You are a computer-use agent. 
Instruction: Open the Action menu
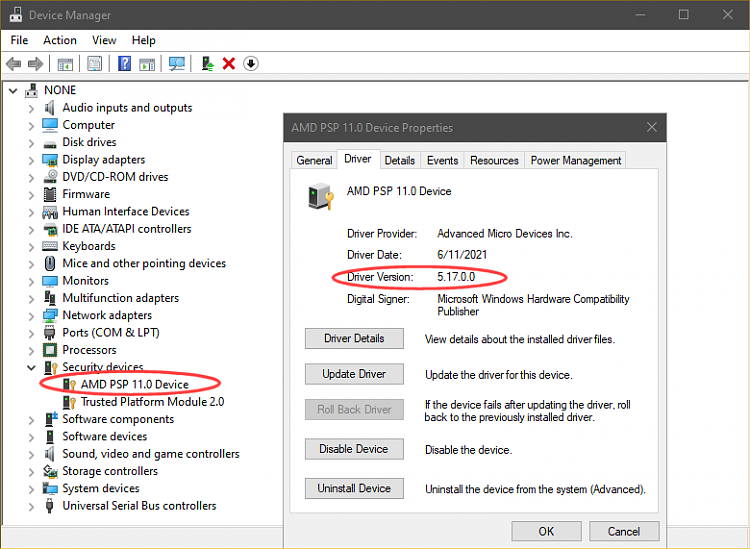60,40
